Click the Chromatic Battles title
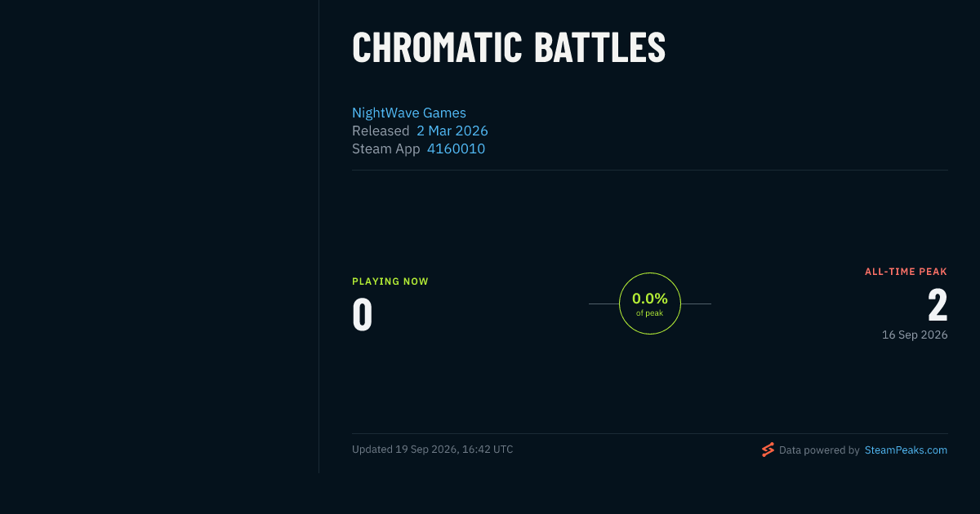980x514 pixels. (x=509, y=48)
